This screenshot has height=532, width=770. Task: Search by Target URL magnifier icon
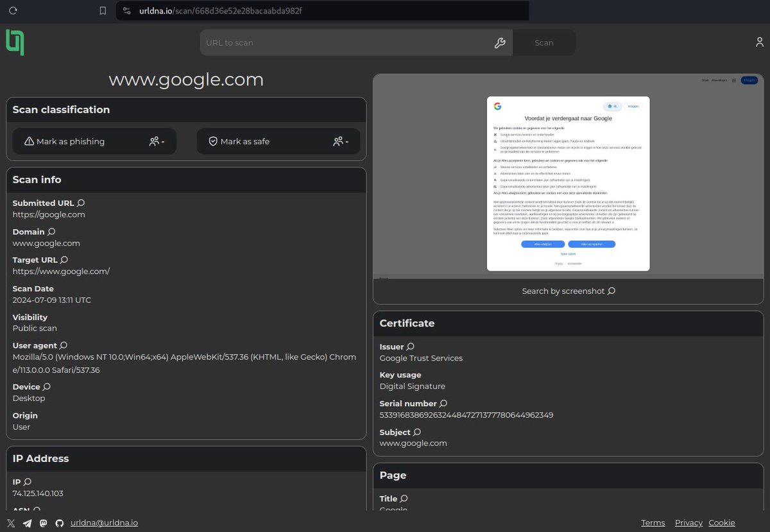64,260
